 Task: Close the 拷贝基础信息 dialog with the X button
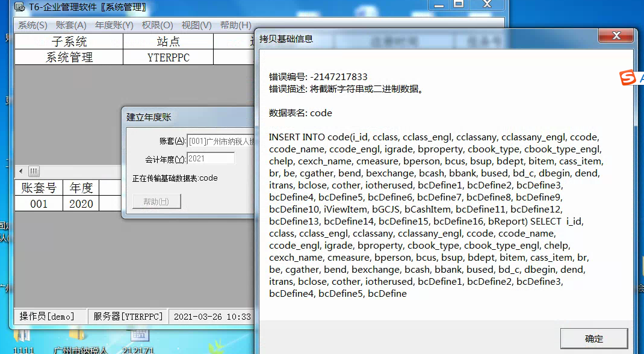tap(616, 36)
